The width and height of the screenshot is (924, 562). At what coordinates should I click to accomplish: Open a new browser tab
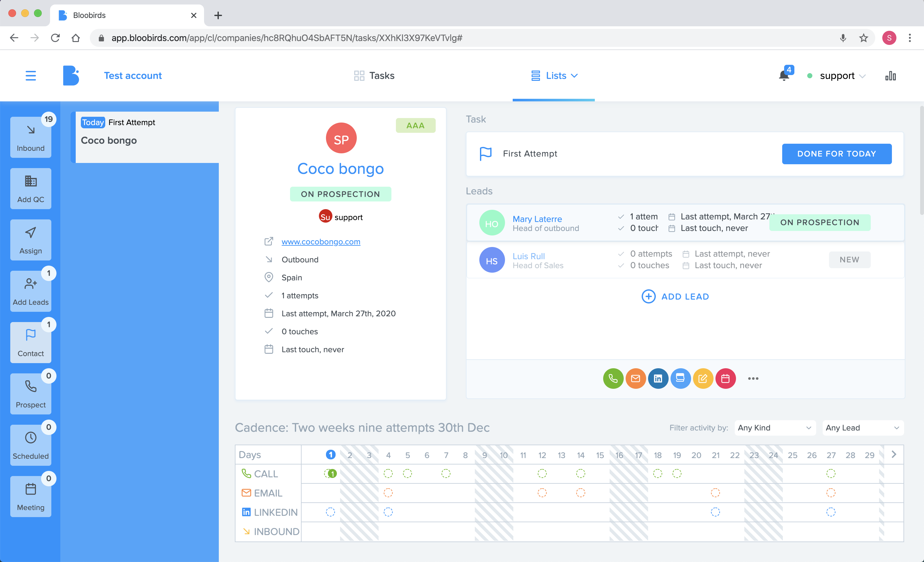coord(218,15)
